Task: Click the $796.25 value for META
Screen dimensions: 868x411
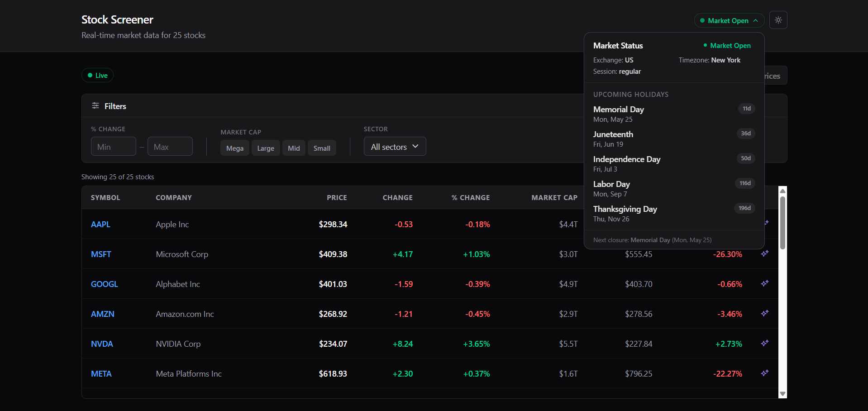Action: [639, 373]
